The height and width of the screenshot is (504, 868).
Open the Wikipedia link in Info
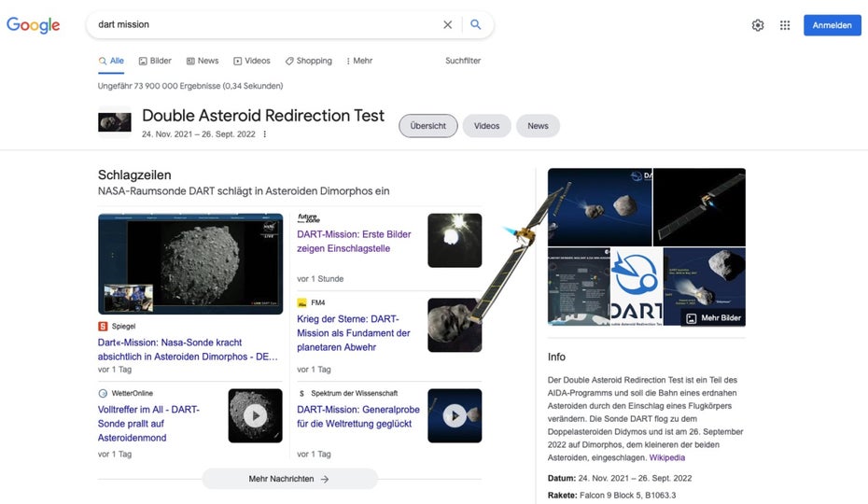tap(667, 457)
